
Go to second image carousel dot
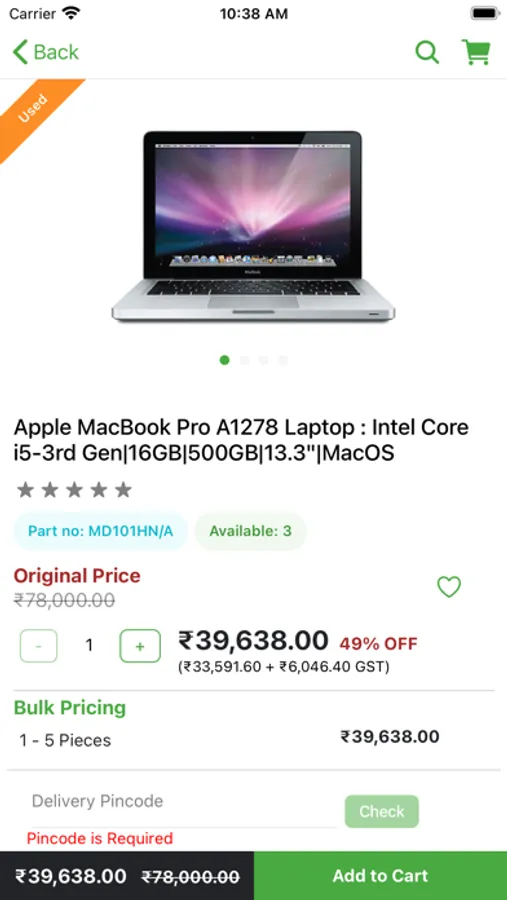[244, 360]
